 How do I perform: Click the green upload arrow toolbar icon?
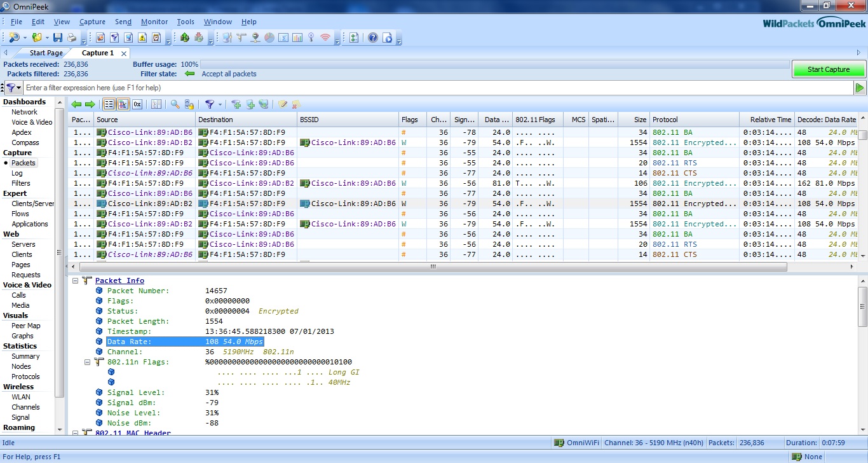pyautogui.click(x=185, y=38)
